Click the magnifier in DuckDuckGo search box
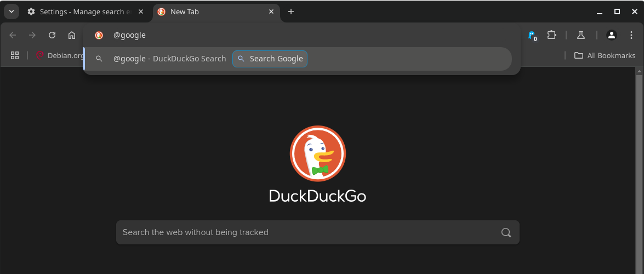This screenshot has width=644, height=274. (x=506, y=232)
